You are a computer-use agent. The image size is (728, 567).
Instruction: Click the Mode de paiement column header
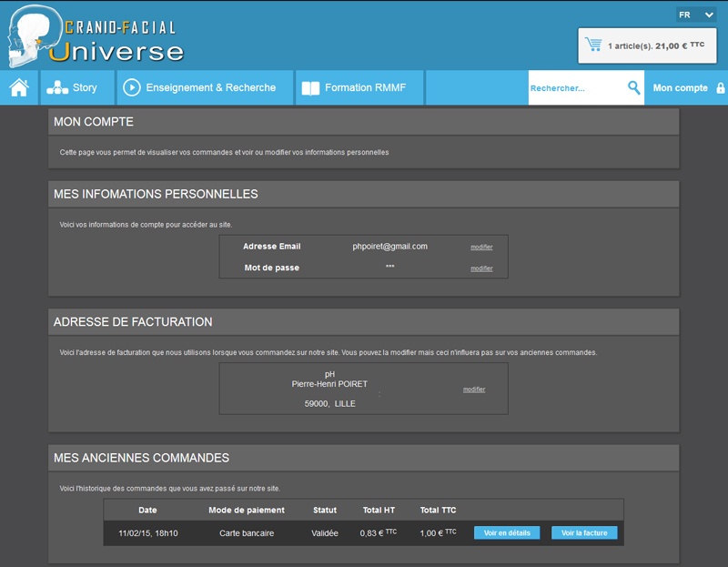(247, 510)
